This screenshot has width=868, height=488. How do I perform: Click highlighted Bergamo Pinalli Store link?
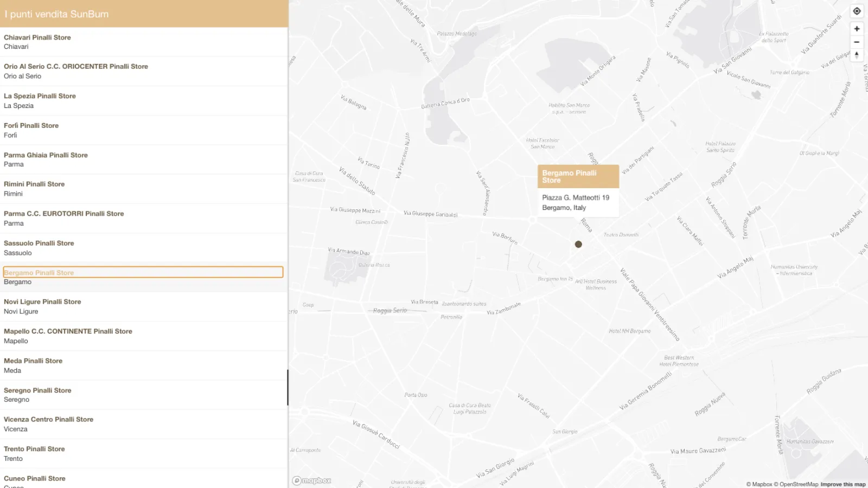[143, 272]
